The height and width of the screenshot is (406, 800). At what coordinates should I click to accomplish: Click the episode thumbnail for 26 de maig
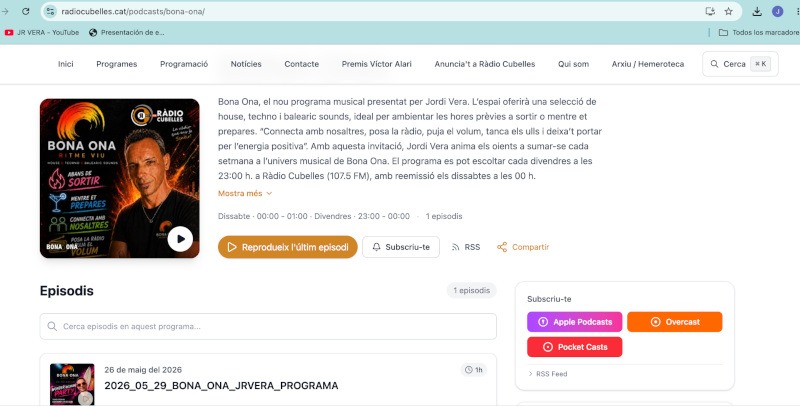[72, 384]
